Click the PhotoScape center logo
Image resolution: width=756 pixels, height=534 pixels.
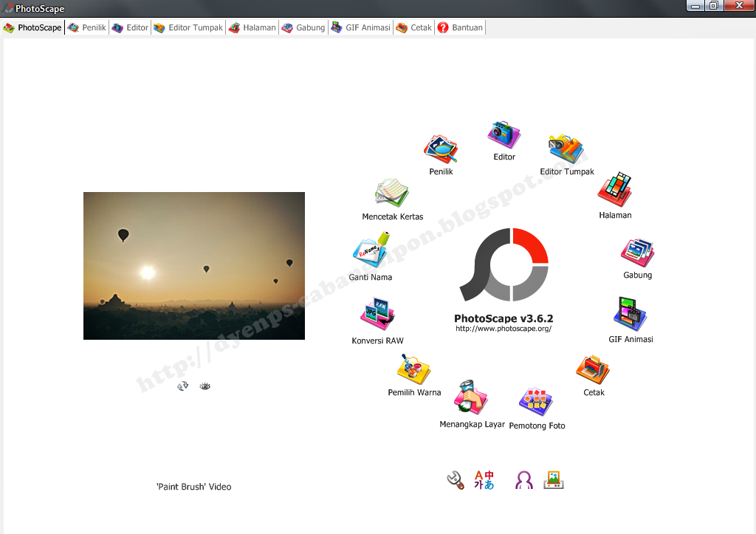click(504, 264)
